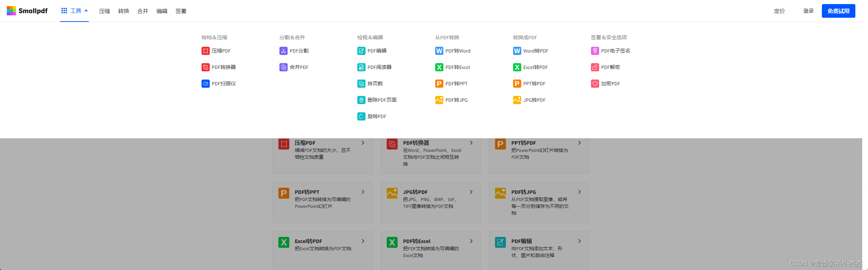
Task: Open the 签署 nav item
Action: click(x=181, y=11)
